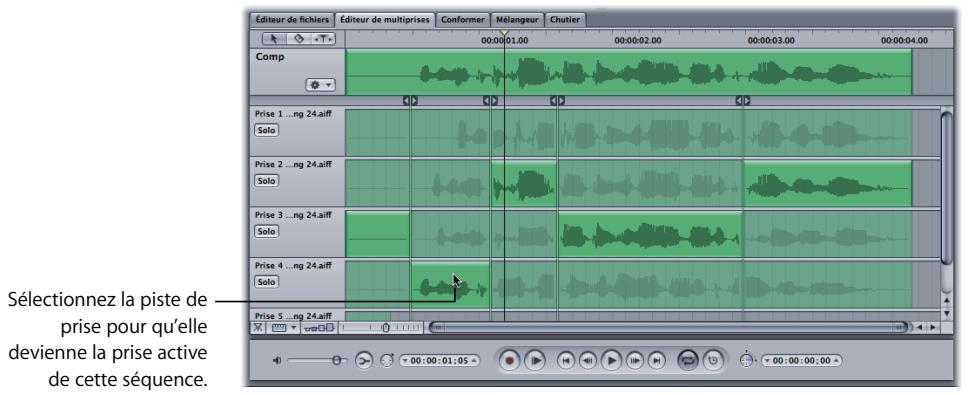
Task: Click the 00:00:01;05 timecode field
Action: (439, 360)
